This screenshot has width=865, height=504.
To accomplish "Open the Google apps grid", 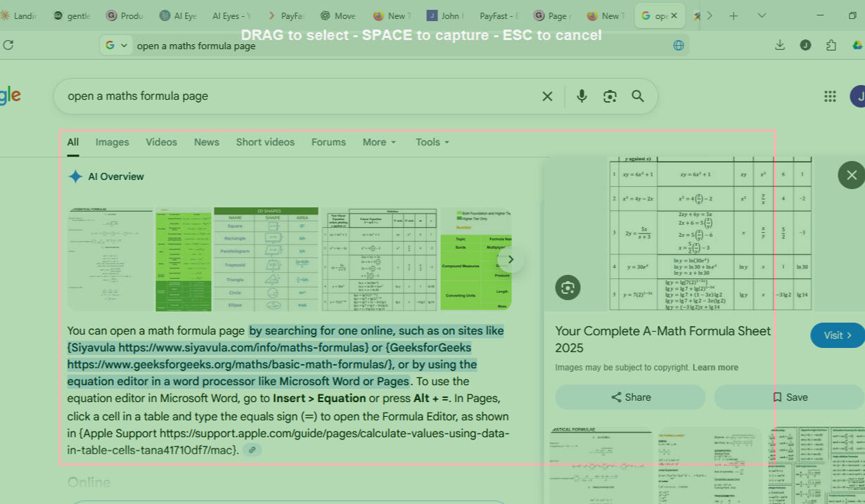I will click(x=830, y=96).
